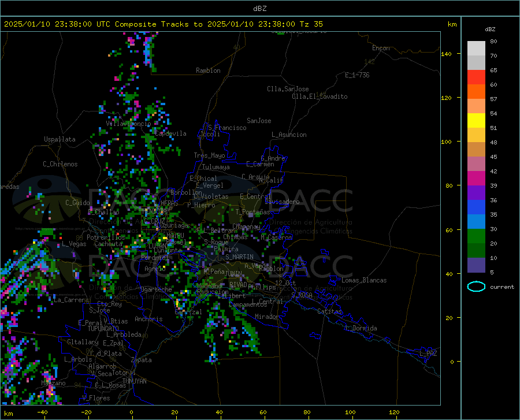Click the timestamp composite tracks header text

(163, 24)
